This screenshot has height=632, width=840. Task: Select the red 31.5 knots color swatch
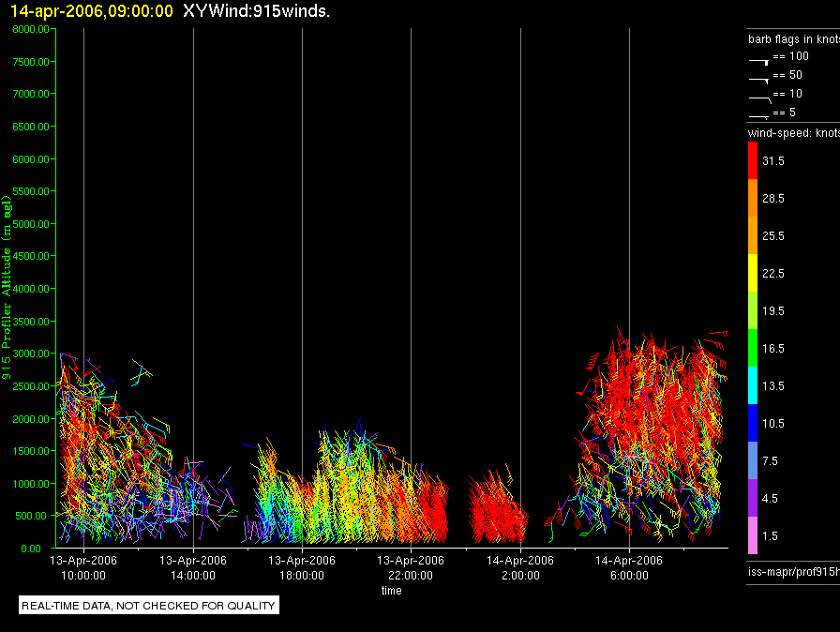pyautogui.click(x=753, y=160)
